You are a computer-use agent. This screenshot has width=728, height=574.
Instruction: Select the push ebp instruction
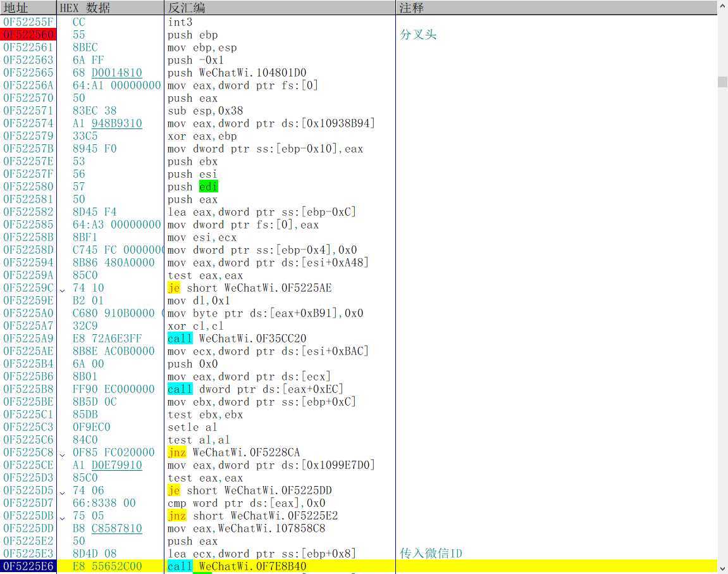(193, 35)
